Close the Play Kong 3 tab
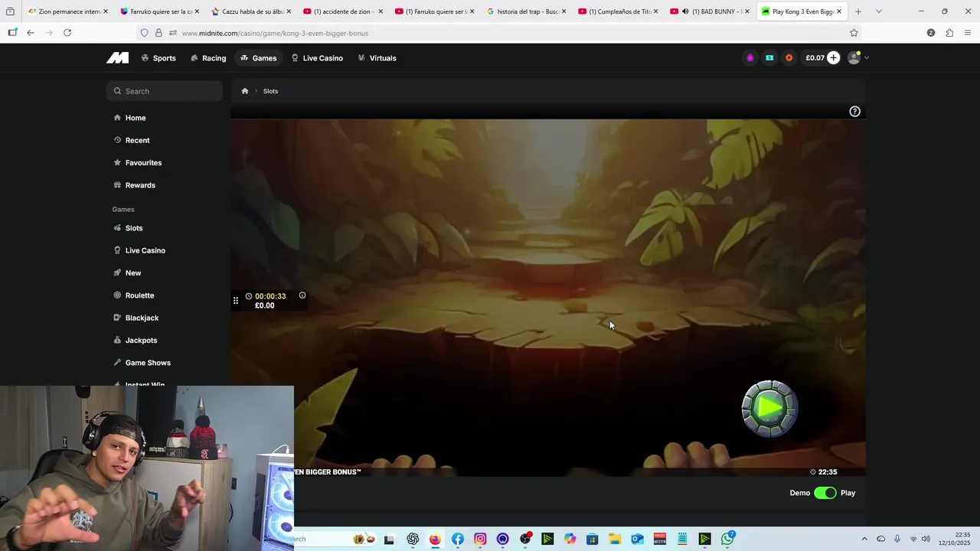This screenshot has height=551, width=980. 839,11
